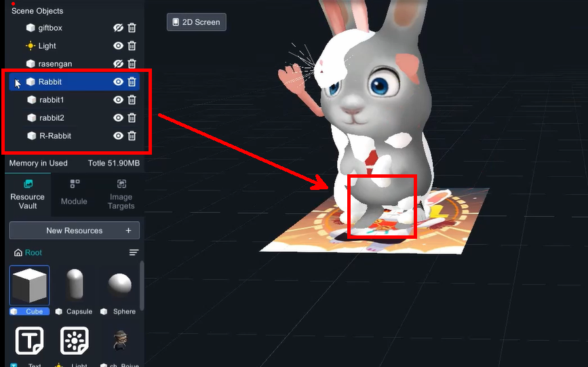Delete the rasengan scene object
The width and height of the screenshot is (588, 367).
coord(132,64)
